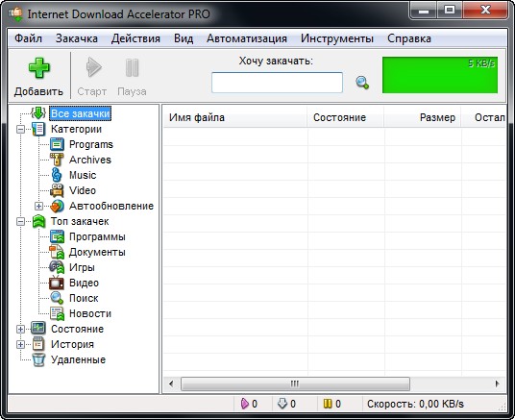Sort by Размер column header
The height and width of the screenshot is (420, 515).
pyautogui.click(x=423, y=117)
